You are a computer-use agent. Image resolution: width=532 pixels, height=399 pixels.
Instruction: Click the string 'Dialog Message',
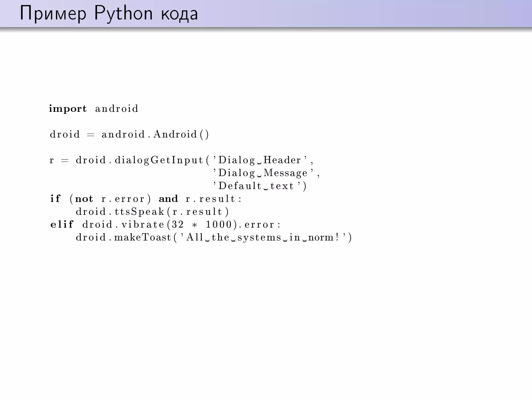pyautogui.click(x=267, y=173)
